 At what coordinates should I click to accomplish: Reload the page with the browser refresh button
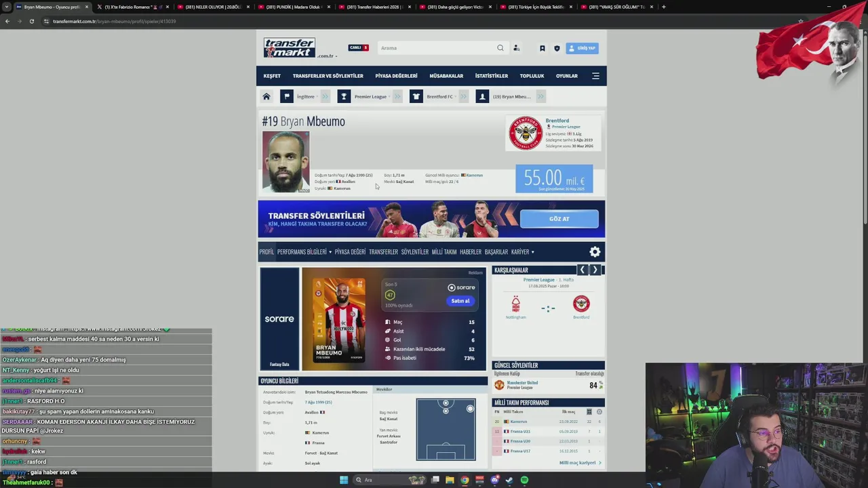tap(31, 21)
